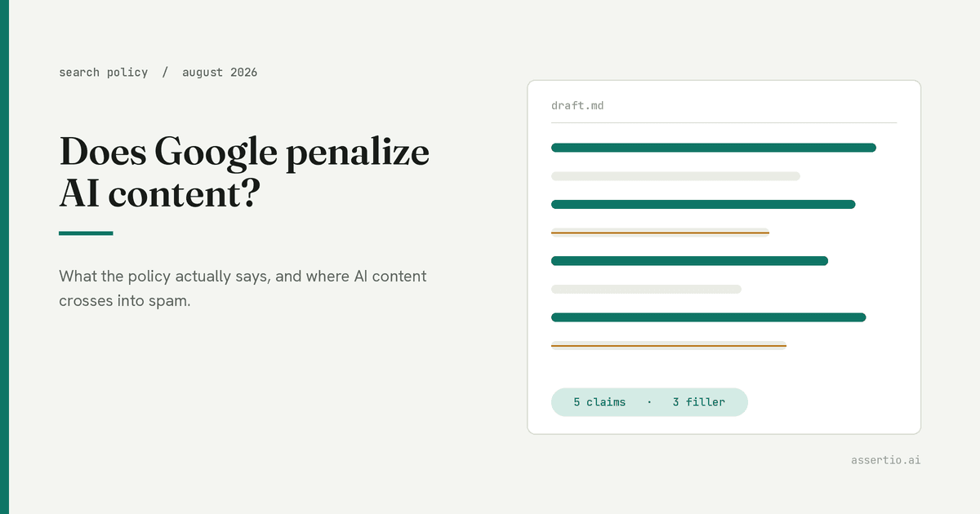
Task: Click the green vertical stripe at the left edge
Action: (x=4, y=257)
